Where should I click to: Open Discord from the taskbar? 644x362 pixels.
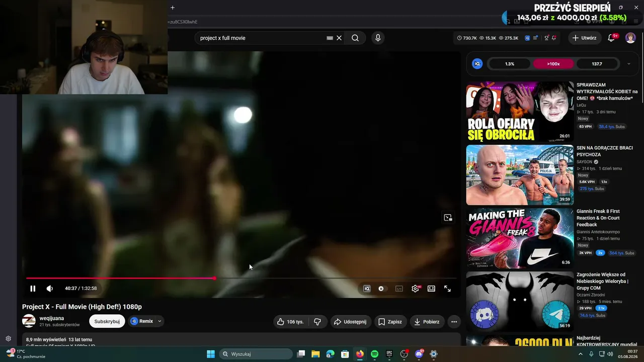pos(419,354)
